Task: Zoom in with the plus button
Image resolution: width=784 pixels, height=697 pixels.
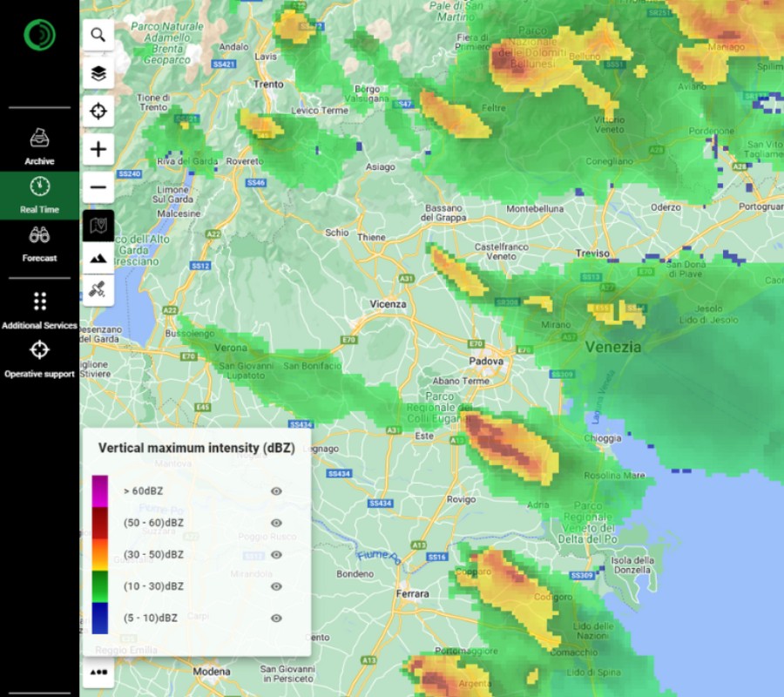Action: 98,149
